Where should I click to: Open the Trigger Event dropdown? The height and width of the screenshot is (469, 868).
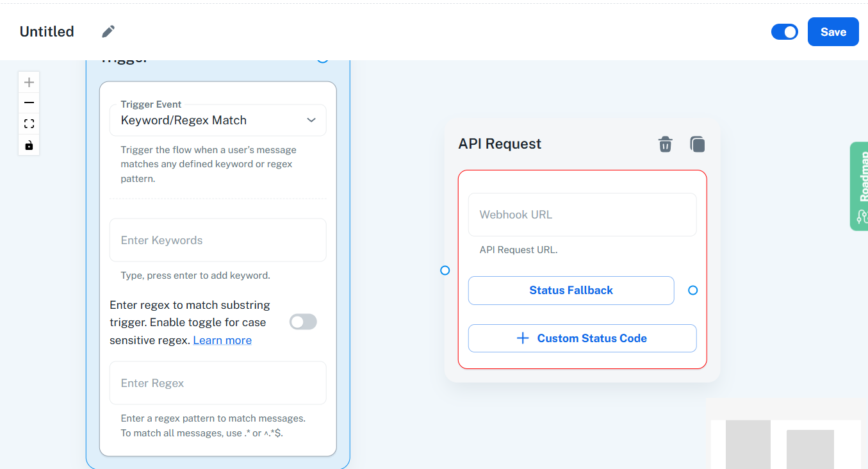pyautogui.click(x=218, y=120)
